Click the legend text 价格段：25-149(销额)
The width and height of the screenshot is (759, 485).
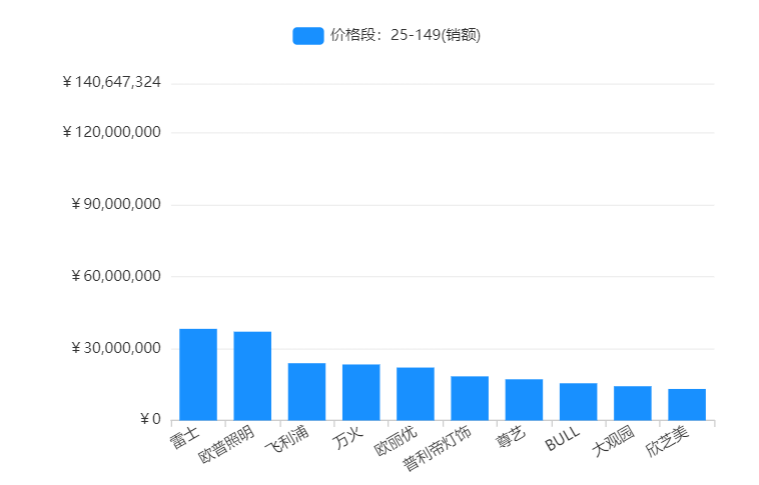[405, 36]
